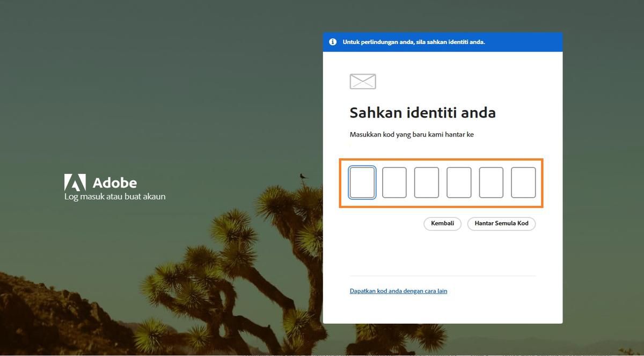Request a new code via Hantar Semula Kod
Image resolution: width=644 pixels, height=356 pixels.
[501, 223]
